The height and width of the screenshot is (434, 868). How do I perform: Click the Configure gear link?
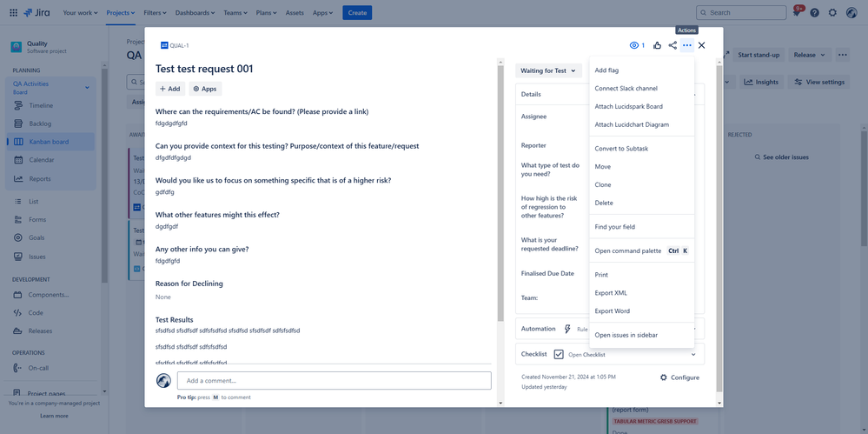tap(679, 377)
